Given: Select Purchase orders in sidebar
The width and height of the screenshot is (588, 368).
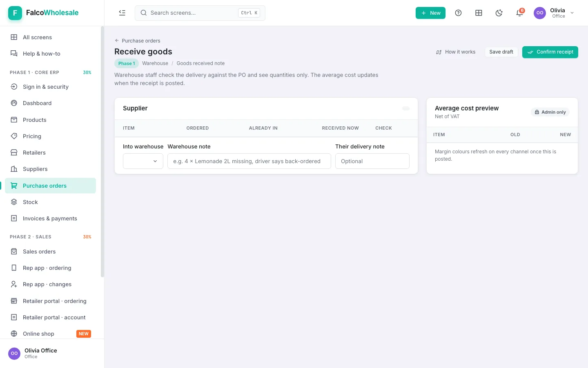Looking at the screenshot, I should 50,186.
